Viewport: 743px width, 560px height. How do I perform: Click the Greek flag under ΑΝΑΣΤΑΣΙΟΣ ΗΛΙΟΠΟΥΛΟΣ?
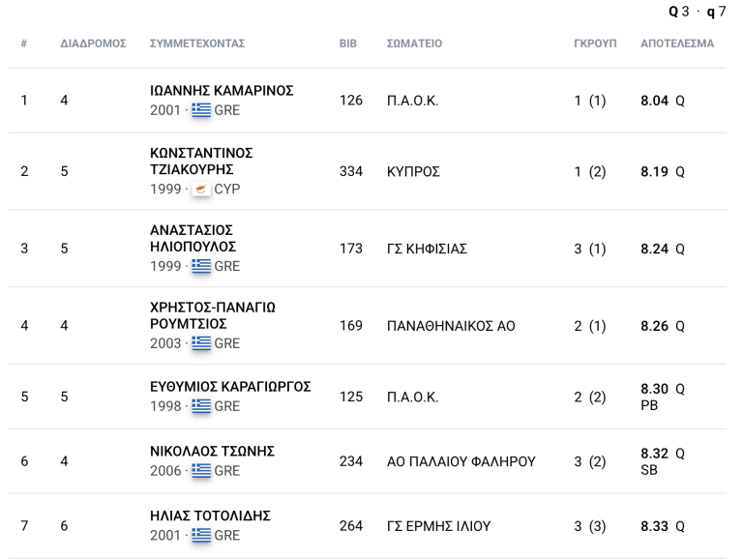point(201,266)
